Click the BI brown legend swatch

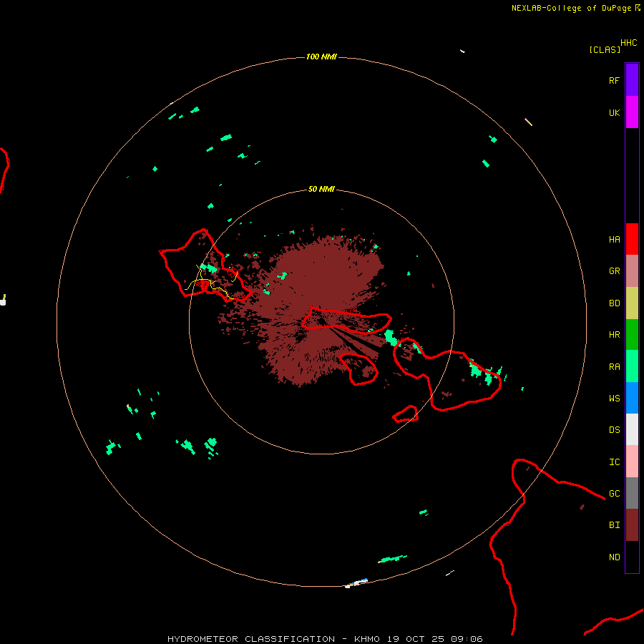(632, 525)
